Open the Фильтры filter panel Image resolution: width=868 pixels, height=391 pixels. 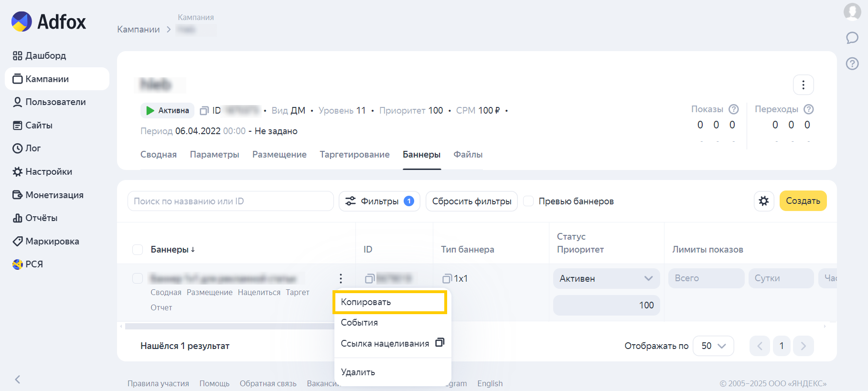tap(379, 201)
